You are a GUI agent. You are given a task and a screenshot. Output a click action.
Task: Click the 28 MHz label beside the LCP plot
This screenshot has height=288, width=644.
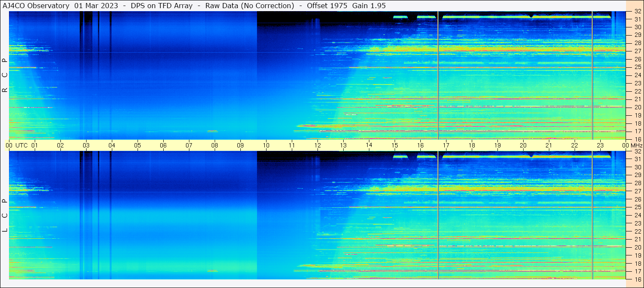pos(638,183)
